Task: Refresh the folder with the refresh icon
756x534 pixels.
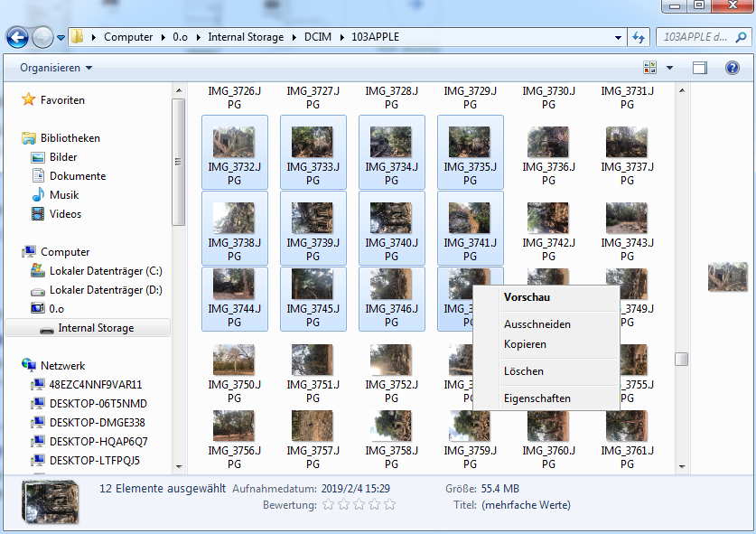Action: 638,37
